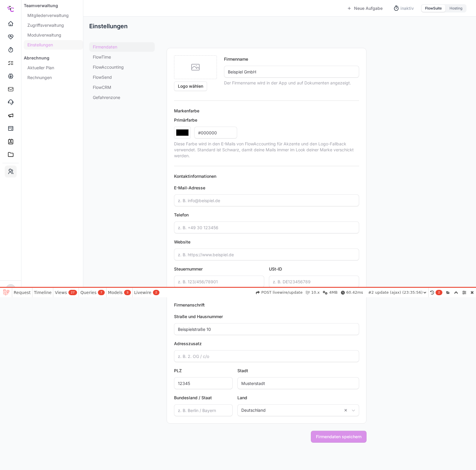476x470 pixels.
Task: Select the Gefahrenzone settings tab
Action: coord(107,98)
